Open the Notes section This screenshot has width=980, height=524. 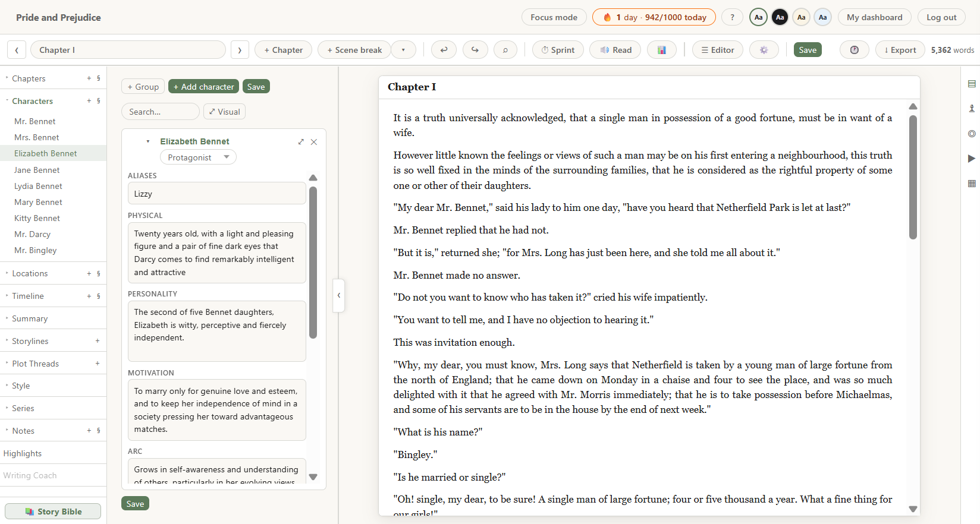tap(23, 431)
